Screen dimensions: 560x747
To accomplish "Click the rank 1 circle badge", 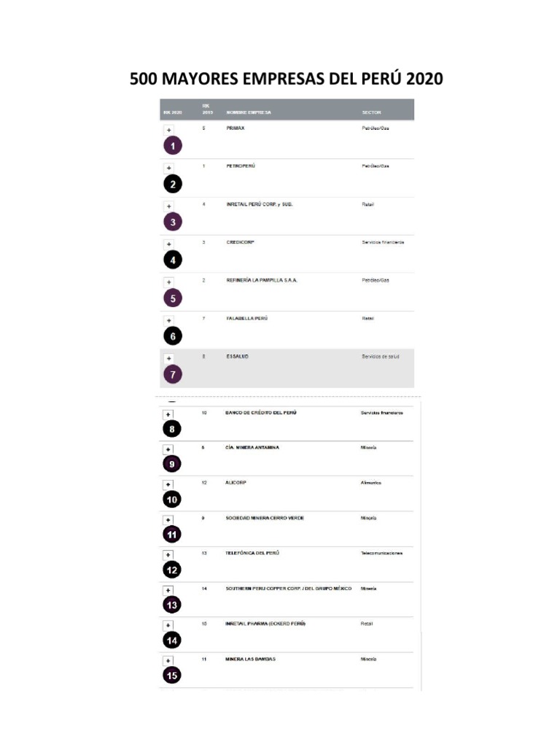I will [173, 146].
